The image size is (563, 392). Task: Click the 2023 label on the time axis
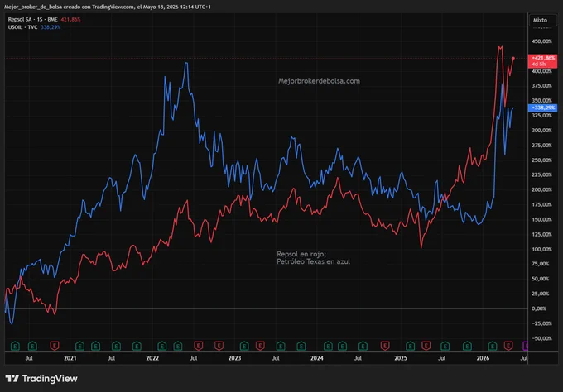point(234,358)
